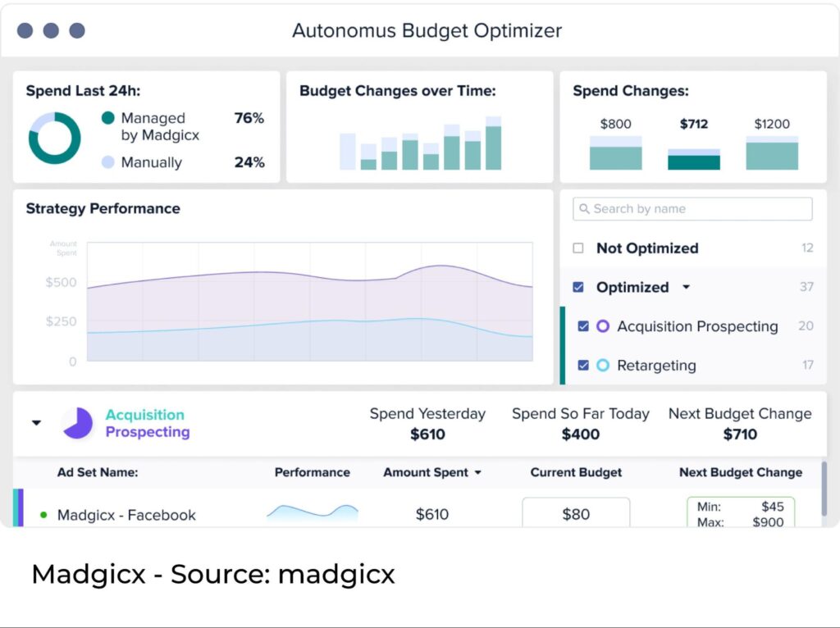Click the Performance column header
The height and width of the screenshot is (628, 840).
pos(313,472)
